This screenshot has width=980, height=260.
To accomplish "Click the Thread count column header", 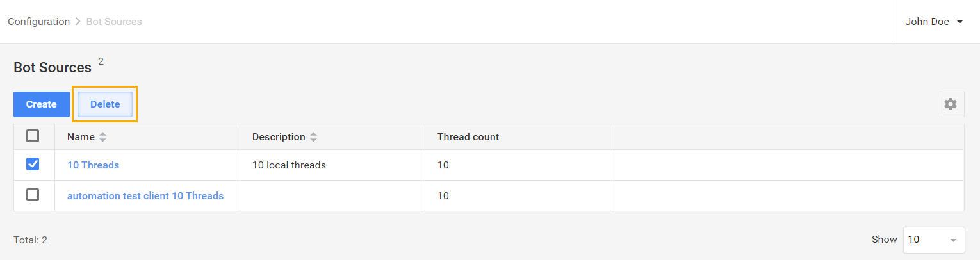I will point(468,137).
